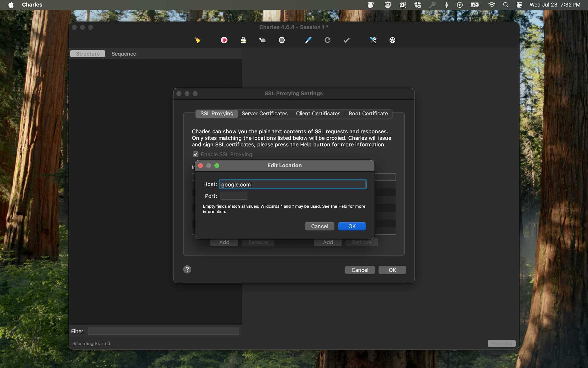Click the right Remove button under Exclude list
The width and height of the screenshot is (588, 368).
(x=362, y=242)
